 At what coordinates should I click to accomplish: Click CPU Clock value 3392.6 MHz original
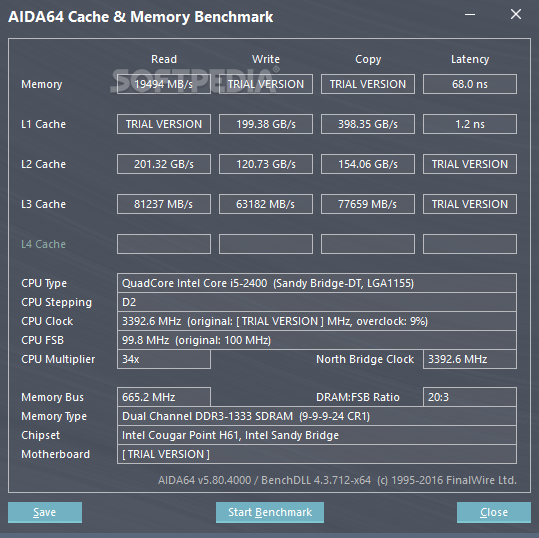(317, 321)
